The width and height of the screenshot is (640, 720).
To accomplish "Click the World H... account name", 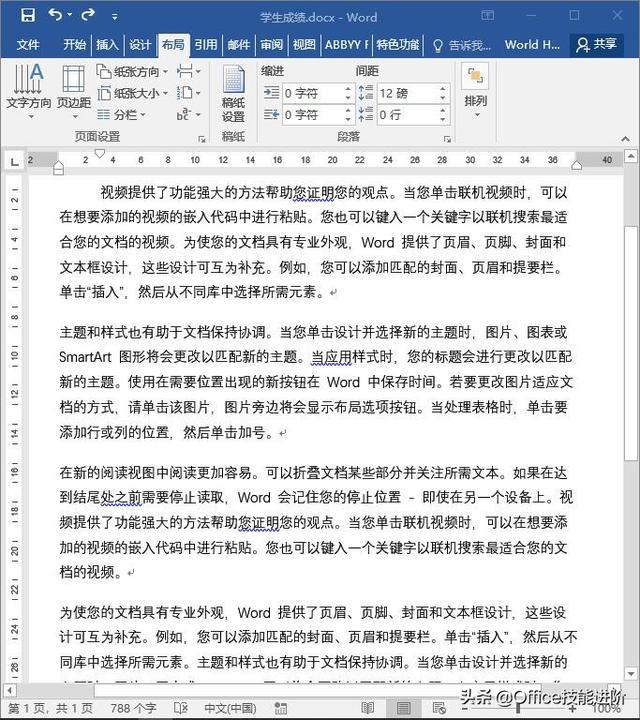I will pos(532,45).
